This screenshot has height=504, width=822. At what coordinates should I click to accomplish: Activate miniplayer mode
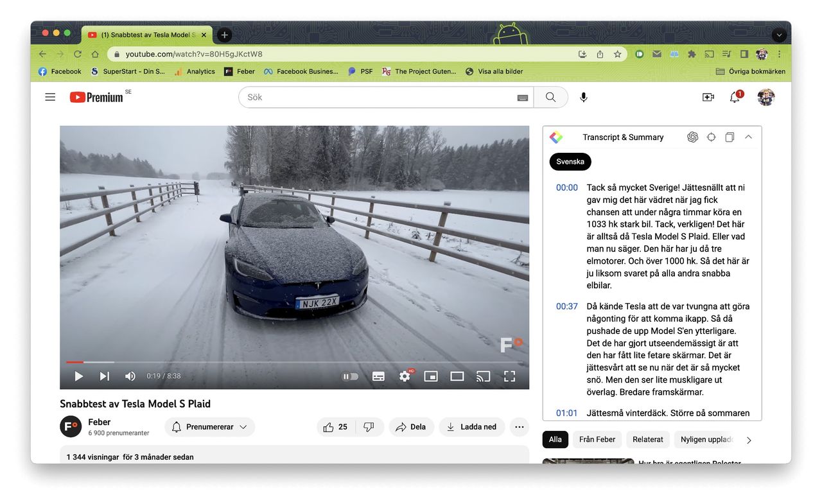pyautogui.click(x=431, y=376)
